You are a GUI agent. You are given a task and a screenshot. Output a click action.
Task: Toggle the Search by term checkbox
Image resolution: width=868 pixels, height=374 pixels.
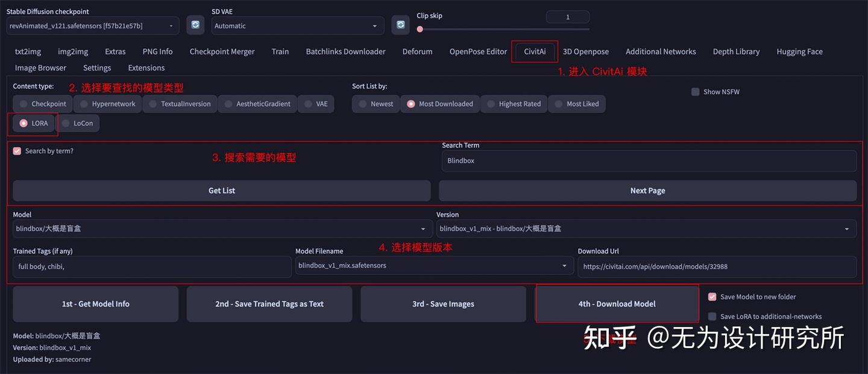[17, 151]
